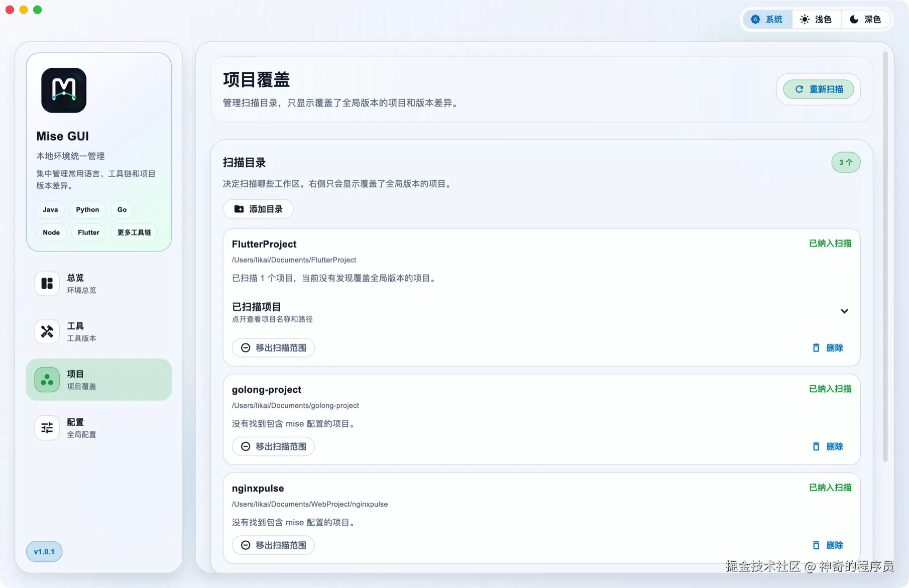Open 项目 项目覆盖 page
909x588 pixels.
click(x=98, y=380)
